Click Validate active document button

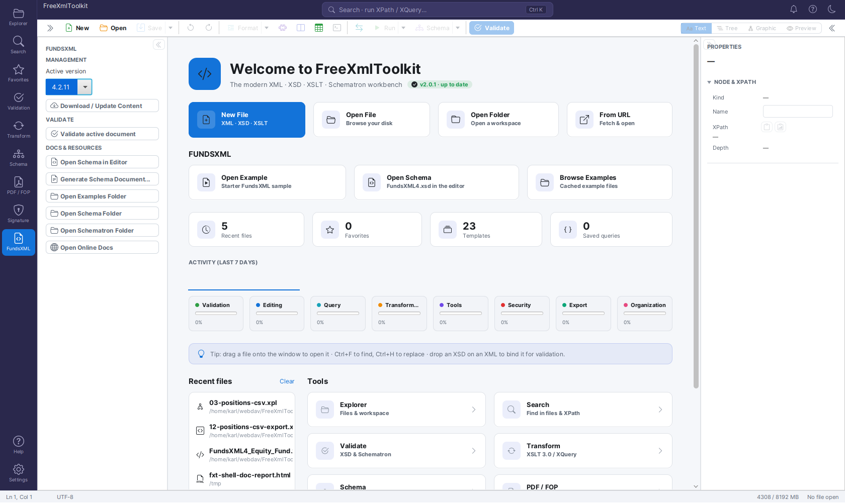[102, 134]
